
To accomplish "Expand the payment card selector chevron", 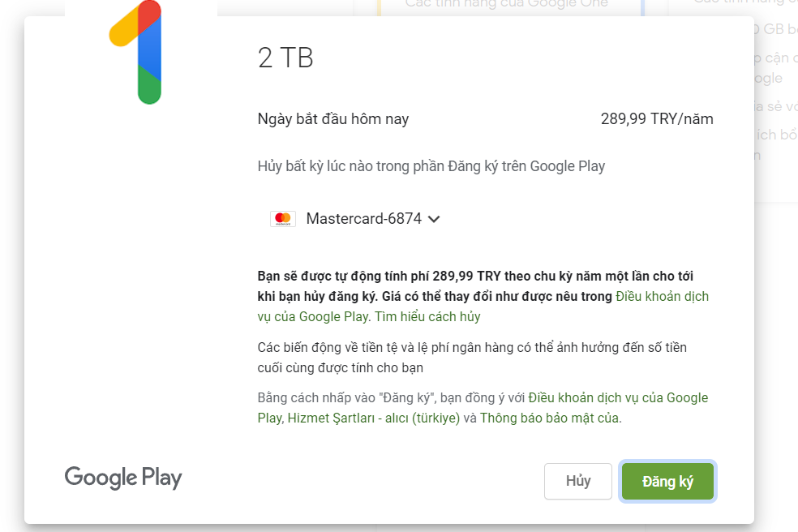I will coord(435,219).
